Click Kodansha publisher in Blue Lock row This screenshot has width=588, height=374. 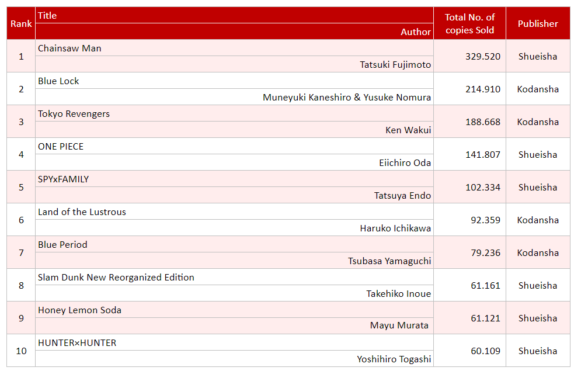[538, 89]
